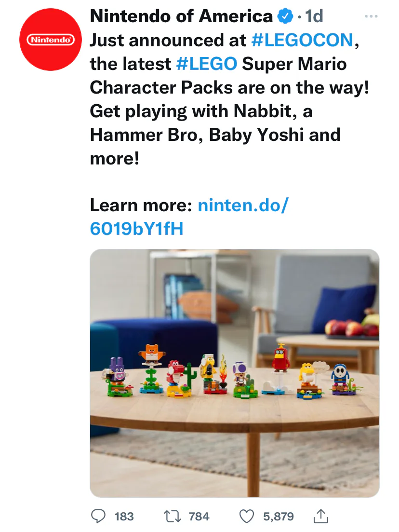The height and width of the screenshot is (532, 399).
Task: Open the #LEGO hashtag link
Action: 207,64
